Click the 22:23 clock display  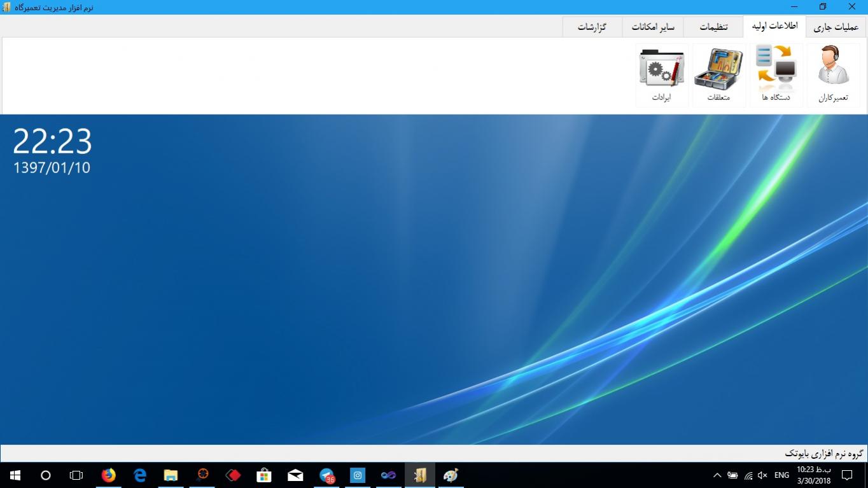pyautogui.click(x=52, y=141)
